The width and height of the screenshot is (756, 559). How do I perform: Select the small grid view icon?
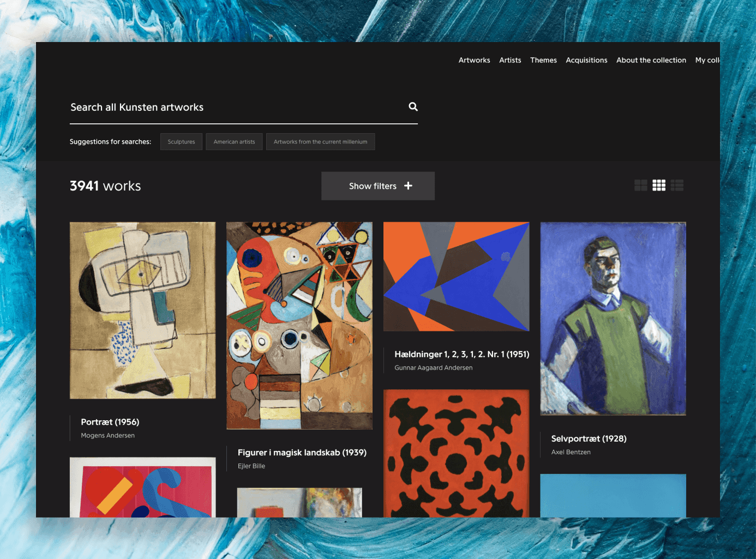(659, 186)
